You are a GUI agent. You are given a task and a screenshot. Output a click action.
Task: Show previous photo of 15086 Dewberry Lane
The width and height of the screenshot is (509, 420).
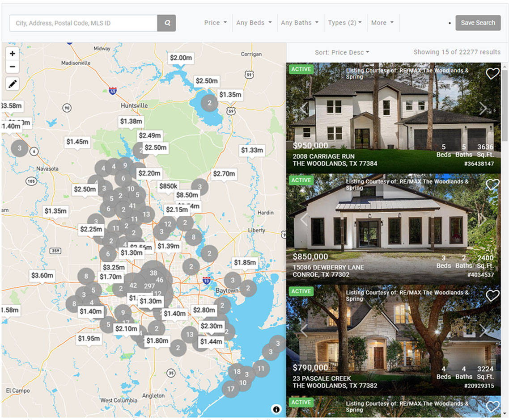[304, 220]
